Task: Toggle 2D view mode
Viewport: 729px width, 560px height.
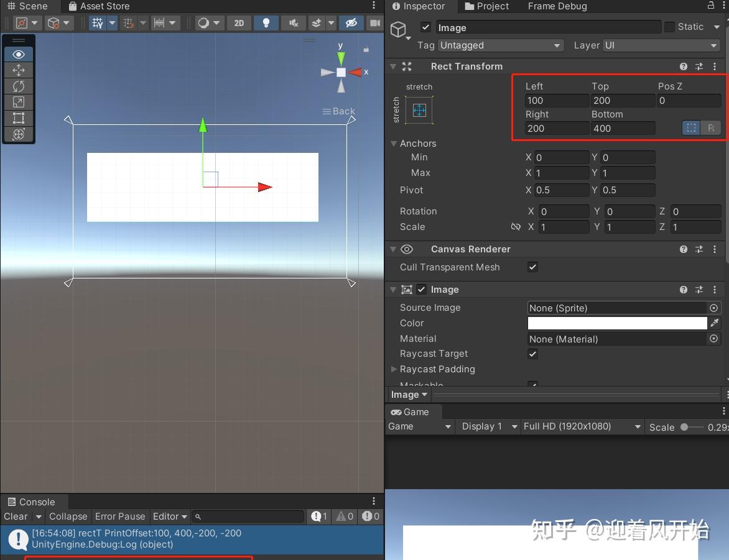Action: coord(238,22)
